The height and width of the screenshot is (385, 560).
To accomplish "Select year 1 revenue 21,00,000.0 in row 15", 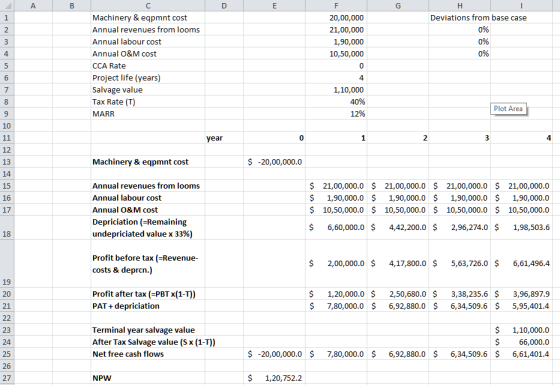I will click(336, 186).
